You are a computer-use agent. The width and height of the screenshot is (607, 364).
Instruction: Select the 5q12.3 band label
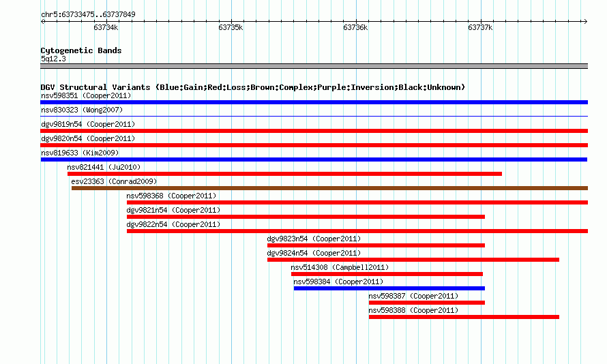click(53, 59)
